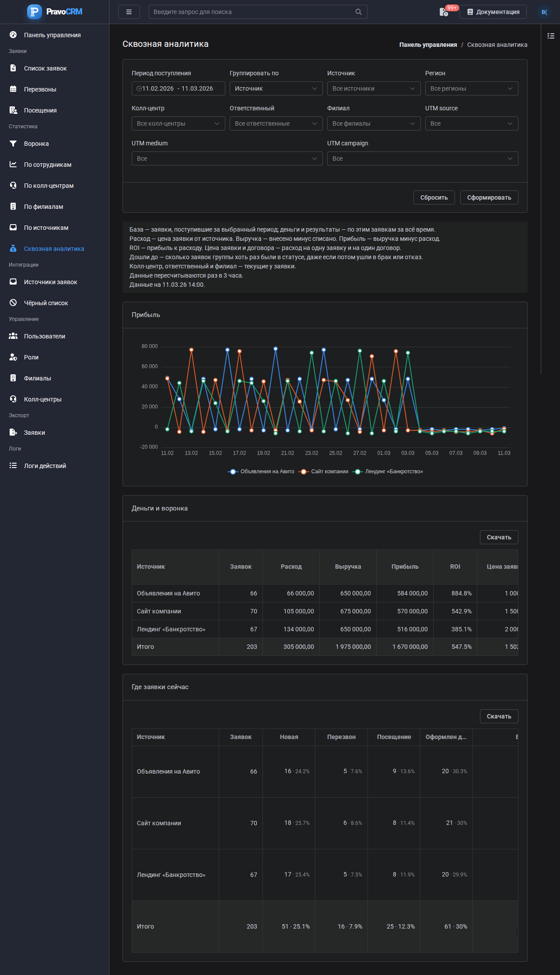Viewport: 560px width, 975px height.
Task: Click the Сформировать button
Action: click(489, 197)
